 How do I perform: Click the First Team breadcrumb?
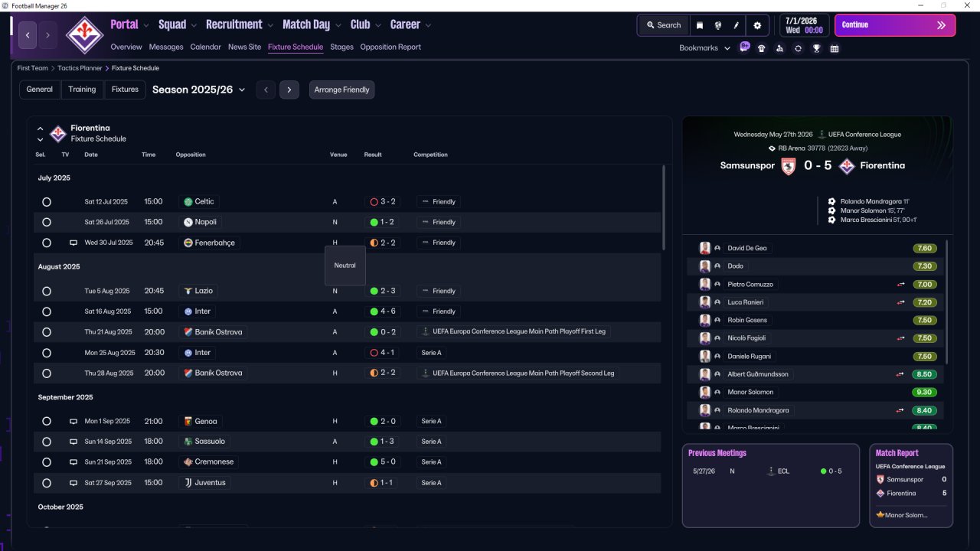click(33, 68)
